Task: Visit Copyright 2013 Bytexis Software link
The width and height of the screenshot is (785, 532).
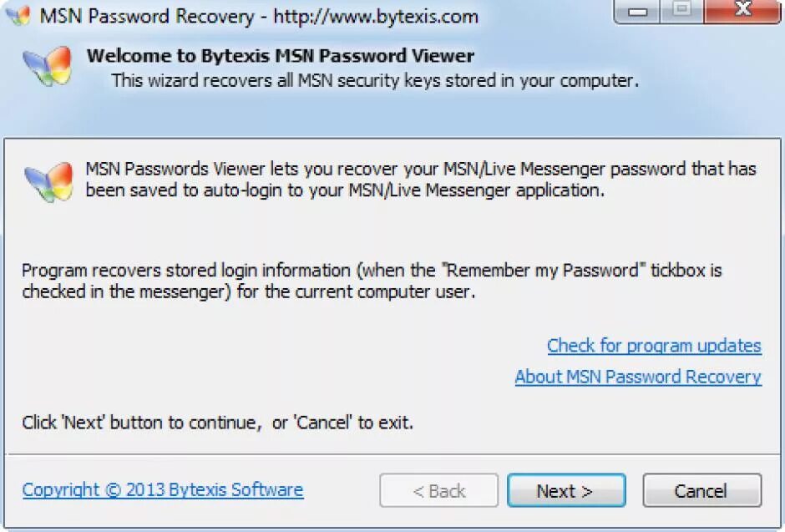Action: [x=163, y=489]
